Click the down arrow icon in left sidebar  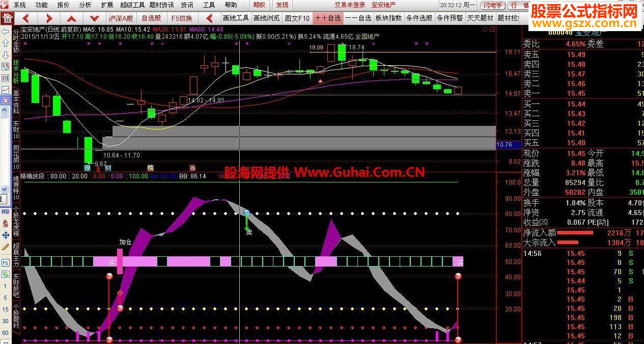[x=5, y=55]
